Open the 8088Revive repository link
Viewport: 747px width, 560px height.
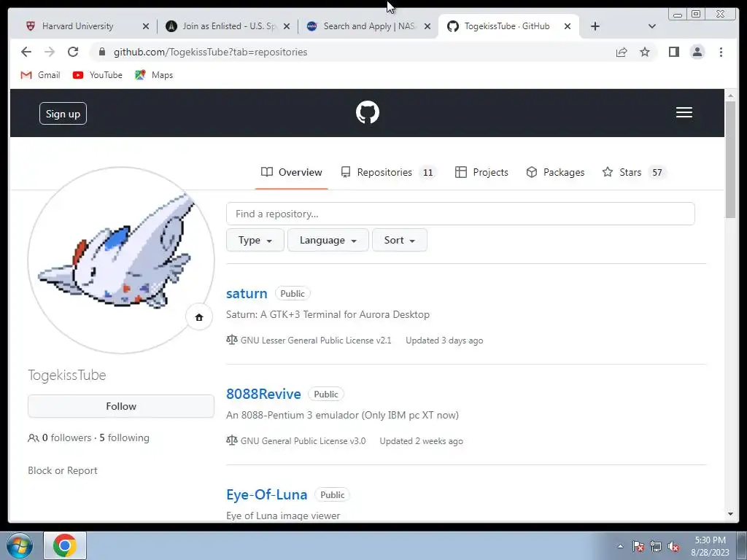[x=263, y=394]
